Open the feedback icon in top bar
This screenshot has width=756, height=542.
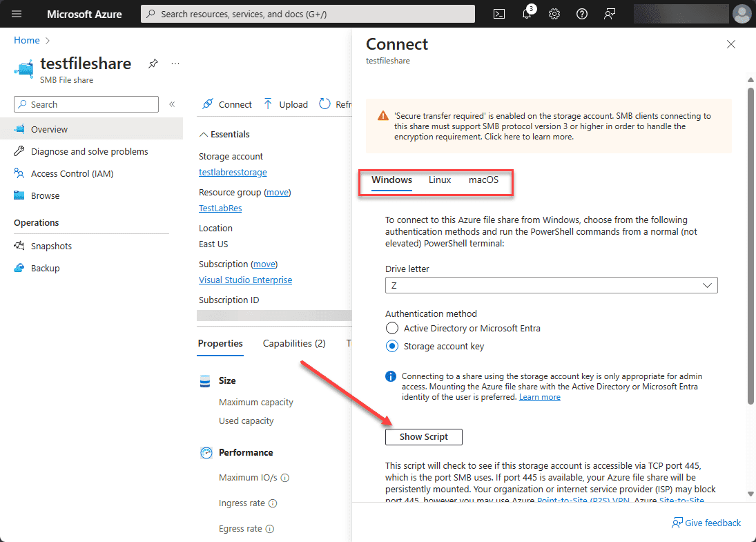pos(610,14)
